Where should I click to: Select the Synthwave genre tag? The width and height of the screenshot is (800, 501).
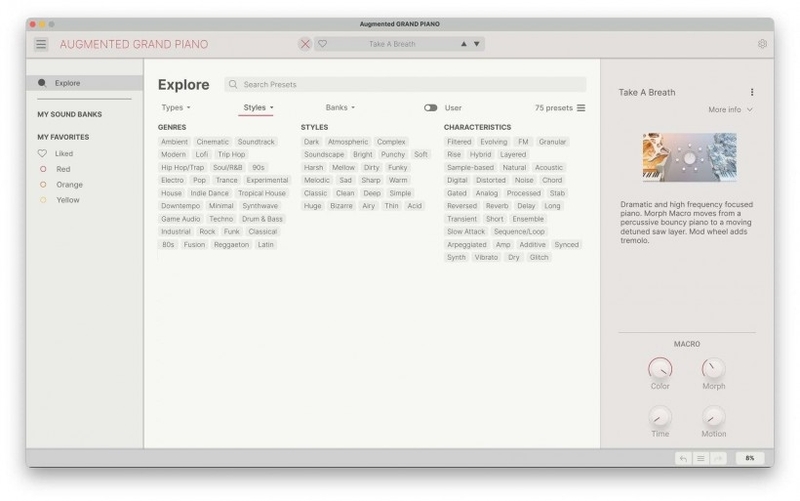pos(260,206)
